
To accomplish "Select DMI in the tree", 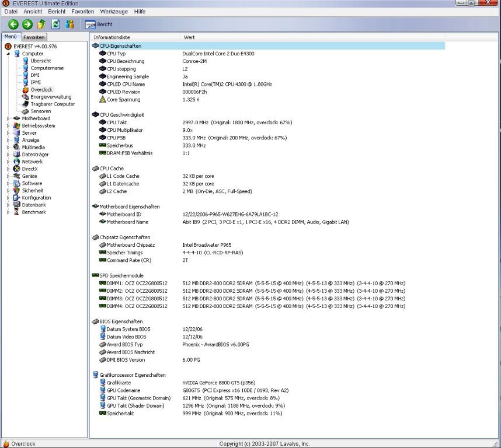I will [x=35, y=75].
